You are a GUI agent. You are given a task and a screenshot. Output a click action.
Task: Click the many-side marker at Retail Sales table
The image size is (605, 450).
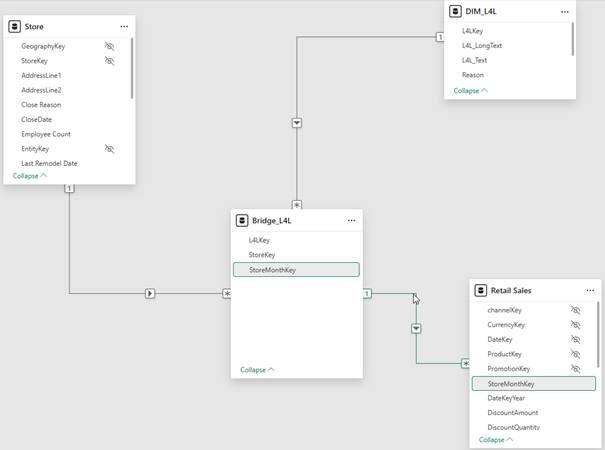tap(465, 364)
